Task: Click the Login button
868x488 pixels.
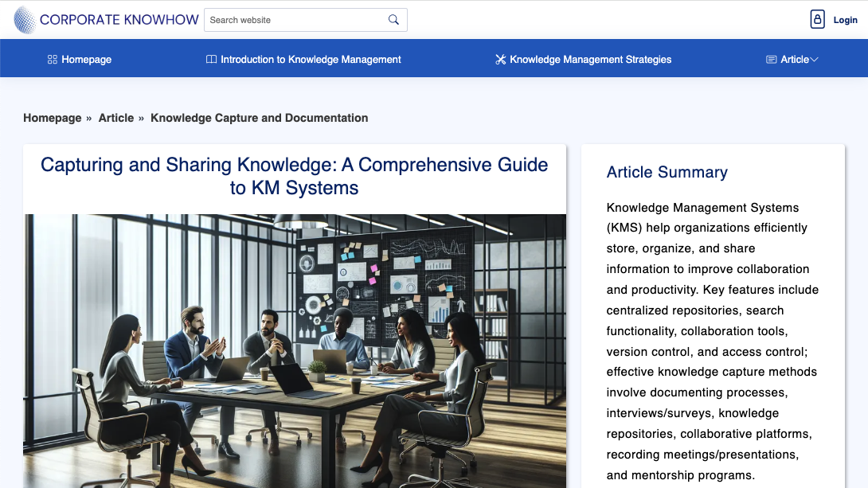Action: [x=845, y=19]
